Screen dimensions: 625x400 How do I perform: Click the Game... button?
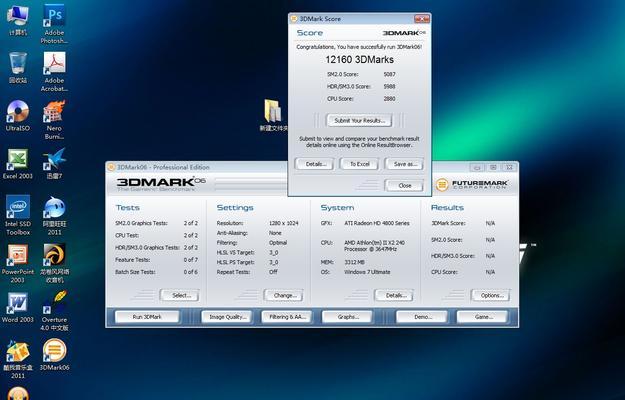tap(482, 317)
